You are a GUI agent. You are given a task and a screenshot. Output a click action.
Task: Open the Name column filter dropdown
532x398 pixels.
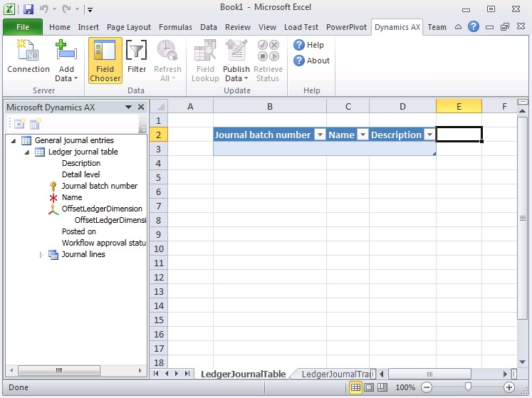click(363, 135)
